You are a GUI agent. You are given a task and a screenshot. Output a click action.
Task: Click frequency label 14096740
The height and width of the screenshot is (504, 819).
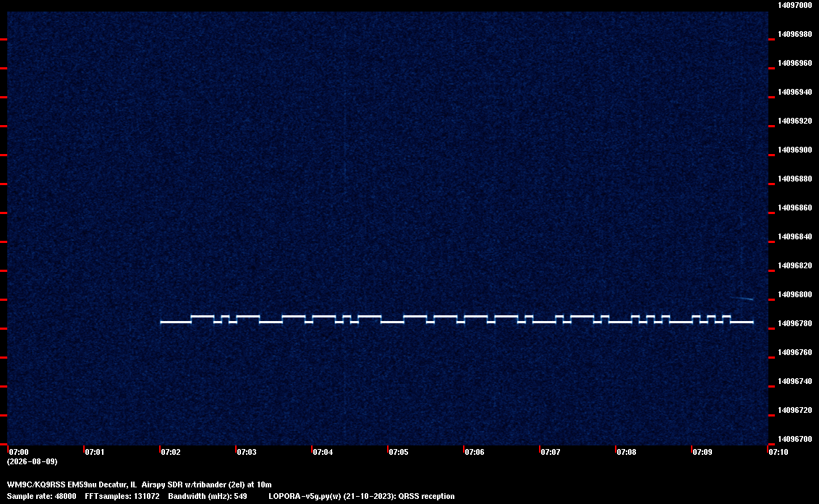pos(795,381)
